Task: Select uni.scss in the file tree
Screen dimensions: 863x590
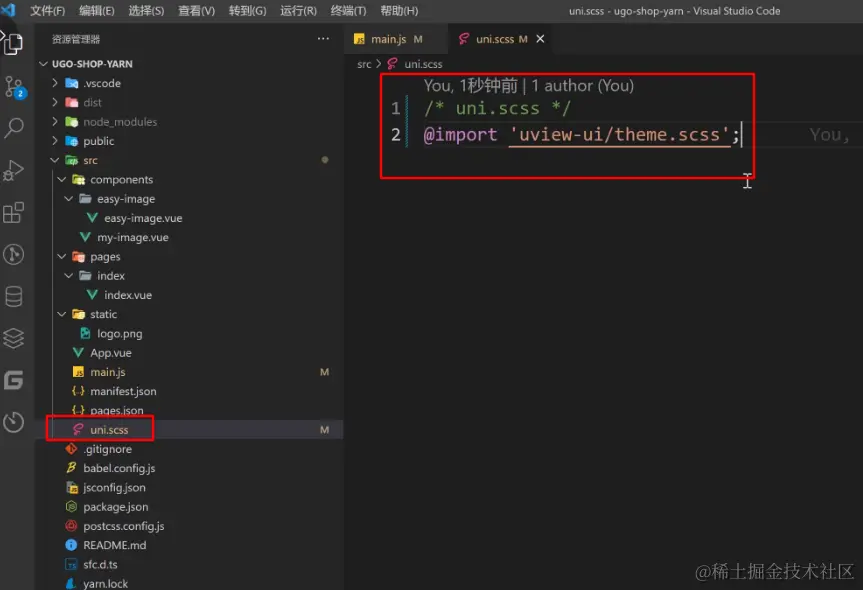Action: [109, 430]
